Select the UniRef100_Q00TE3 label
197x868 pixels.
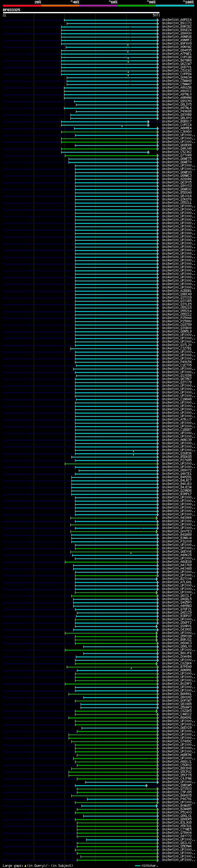point(177,531)
